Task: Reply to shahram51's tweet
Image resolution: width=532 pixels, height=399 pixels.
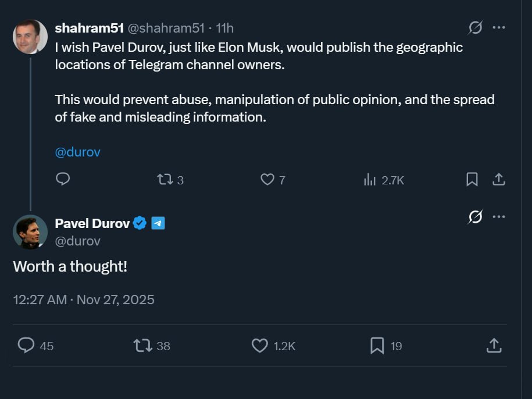Action: click(63, 180)
